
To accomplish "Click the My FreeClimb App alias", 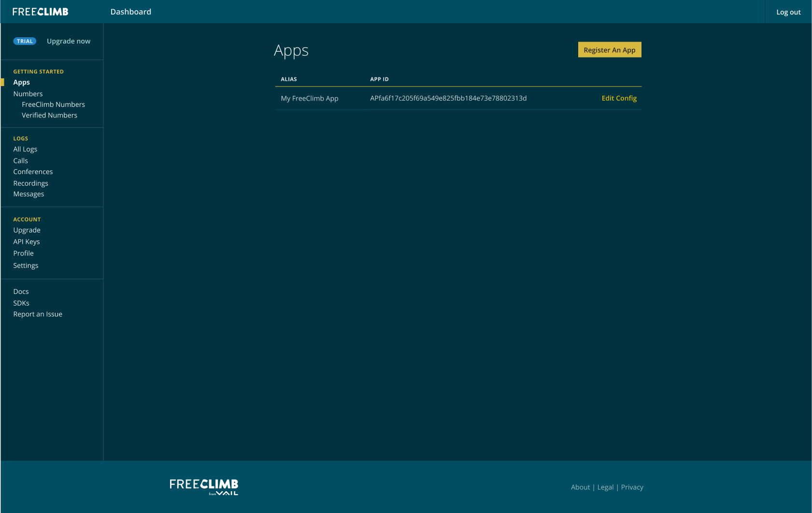I will pyautogui.click(x=310, y=98).
